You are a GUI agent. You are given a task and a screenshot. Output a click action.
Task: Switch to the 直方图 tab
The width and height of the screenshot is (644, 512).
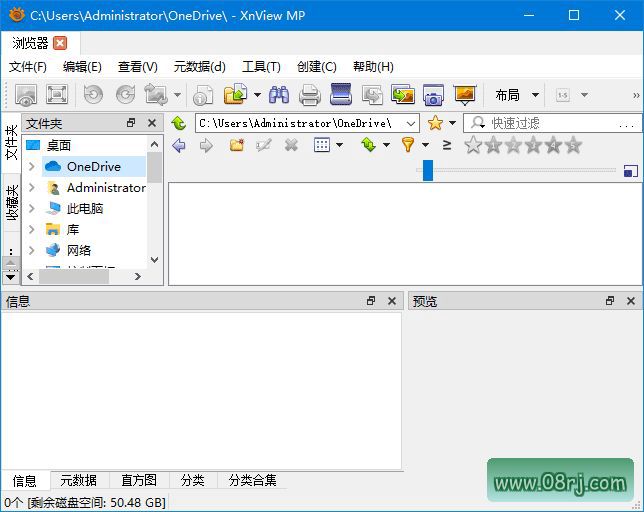139,480
